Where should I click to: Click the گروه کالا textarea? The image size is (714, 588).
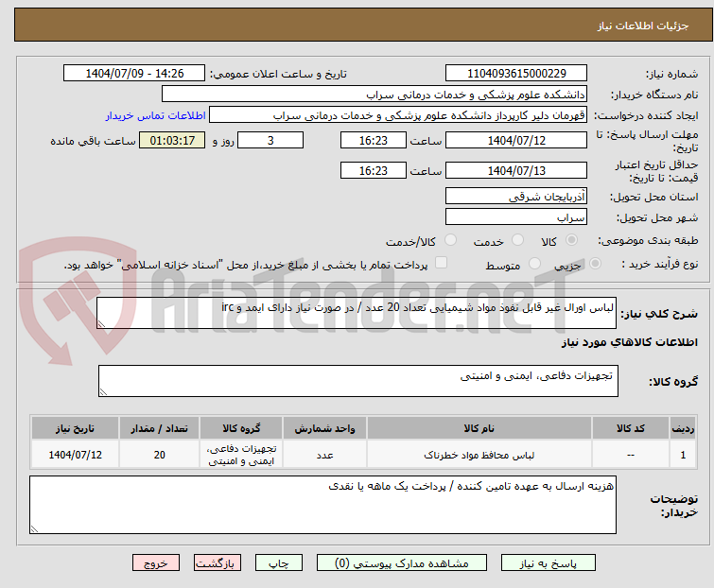(x=357, y=381)
